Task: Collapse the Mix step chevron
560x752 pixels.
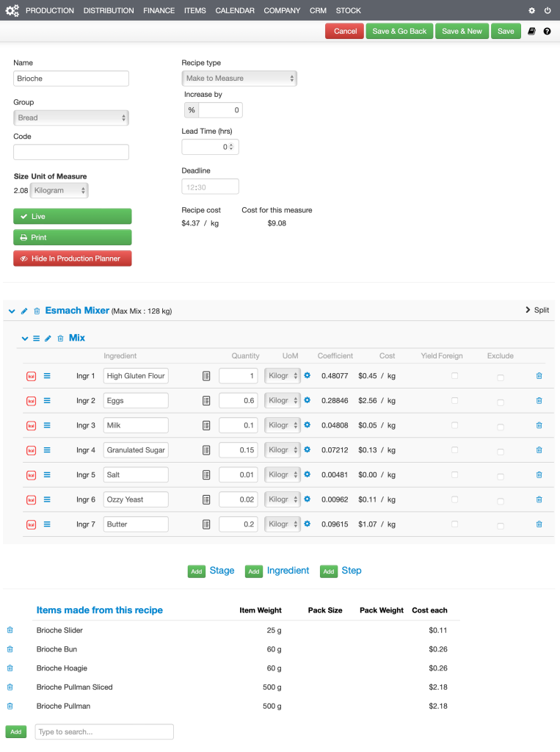Action: click(25, 339)
